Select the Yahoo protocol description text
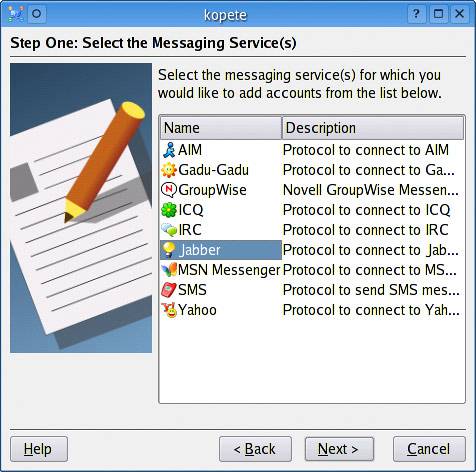476x472 pixels. (371, 310)
